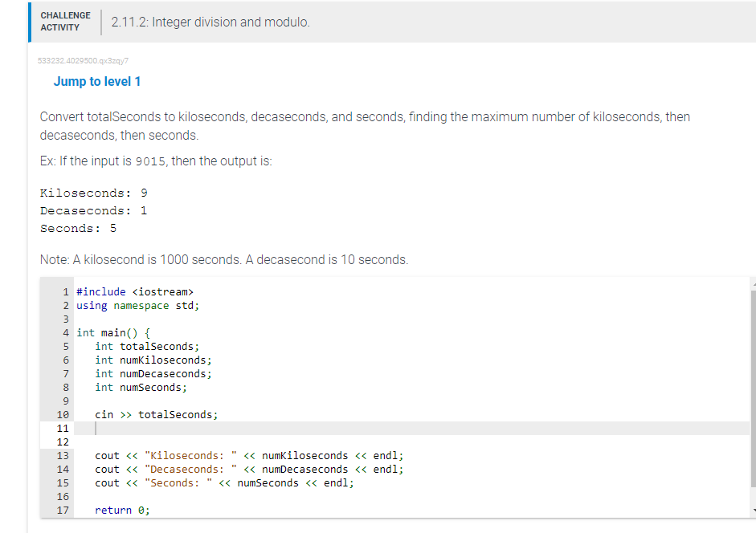Click the int totalSeconds declaration
Screen dimensions: 756x533
(145, 346)
